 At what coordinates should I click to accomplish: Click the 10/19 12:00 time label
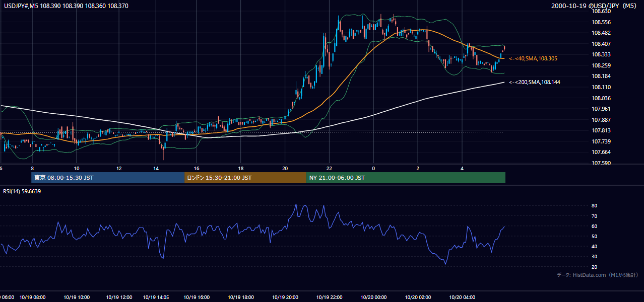pyautogui.click(x=119, y=297)
